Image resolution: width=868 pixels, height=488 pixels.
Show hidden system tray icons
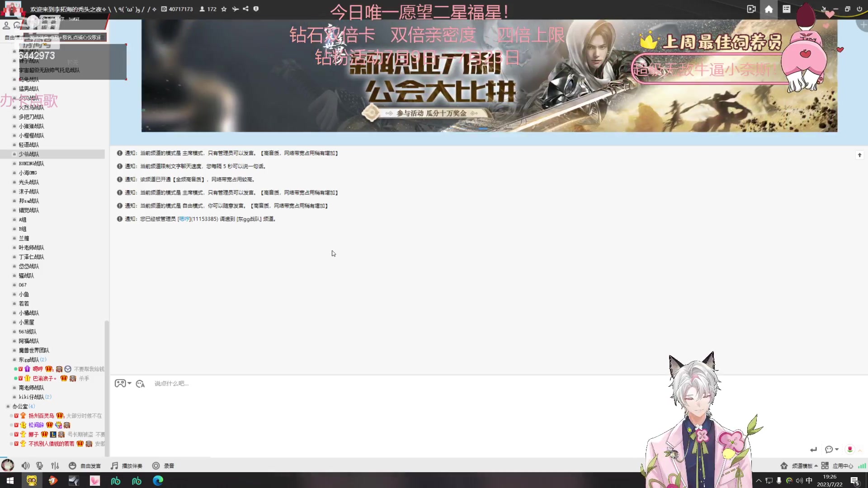[x=759, y=481]
